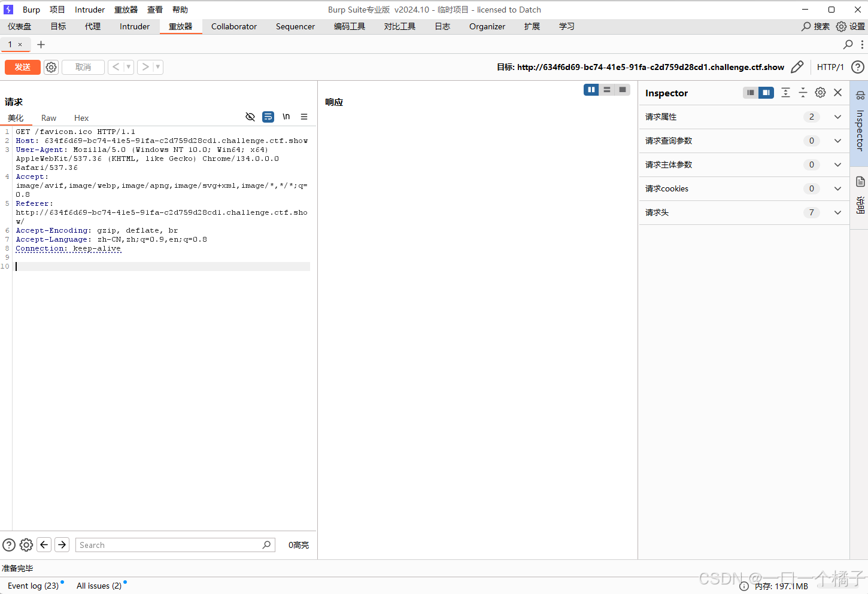Toggle line wrap button in request editor
Screen dimensions: 868x594
pos(268,117)
